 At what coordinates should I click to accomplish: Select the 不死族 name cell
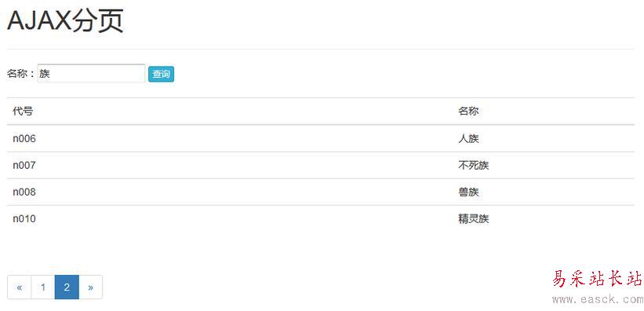[474, 166]
